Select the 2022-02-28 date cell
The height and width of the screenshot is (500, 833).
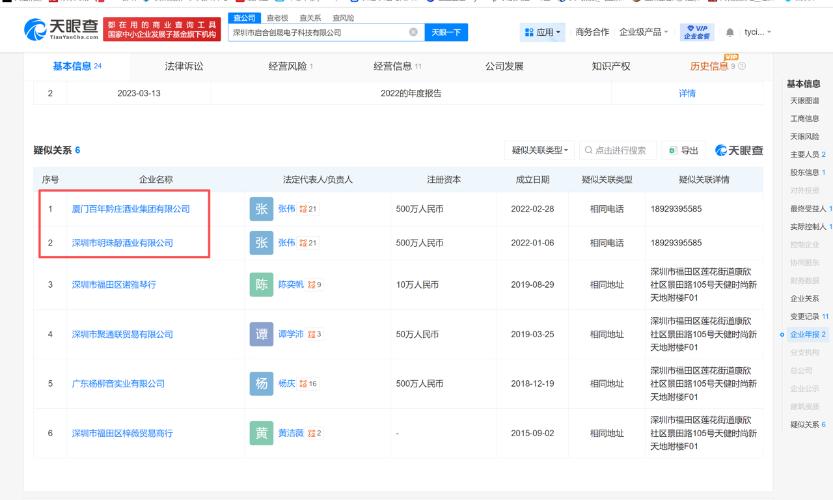[532, 209]
